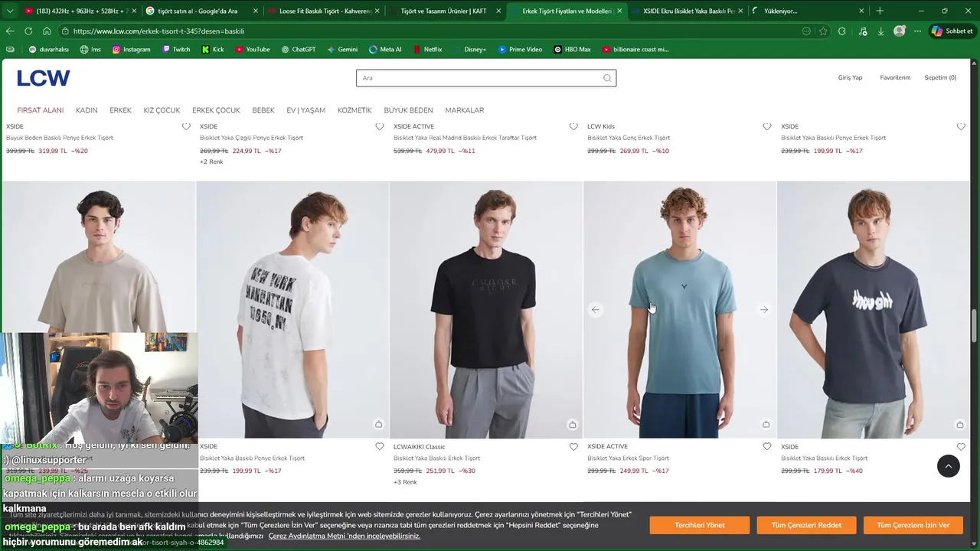Open the browser home page icon
This screenshot has height=551, width=980.
tap(47, 31)
